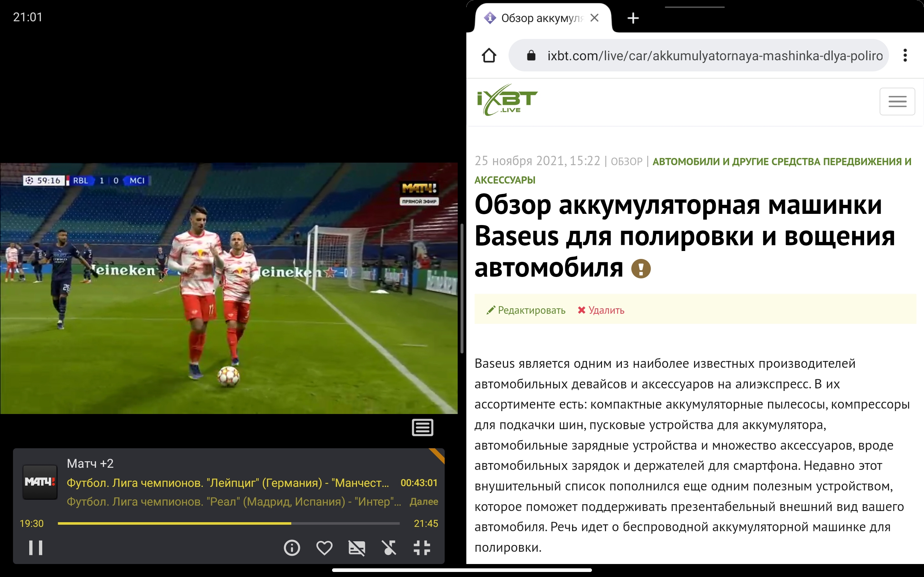Open program info with the info icon
924x577 pixels.
point(292,548)
